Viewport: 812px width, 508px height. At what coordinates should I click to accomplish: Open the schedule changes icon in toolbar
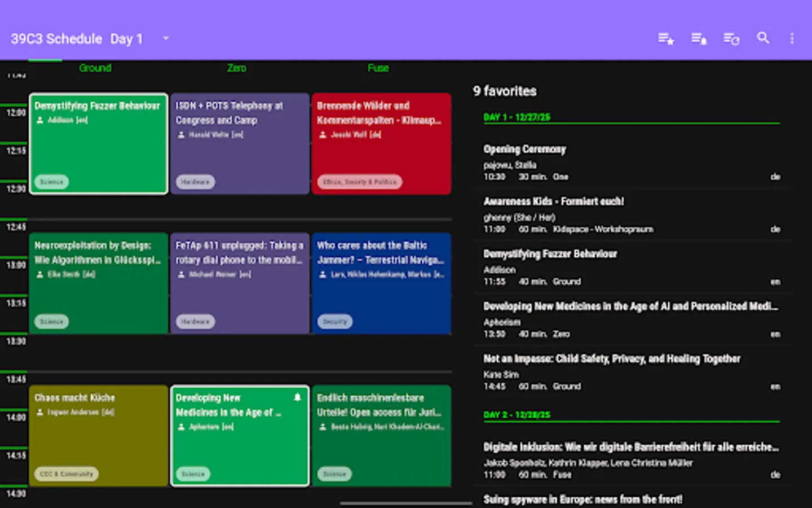[731, 38]
